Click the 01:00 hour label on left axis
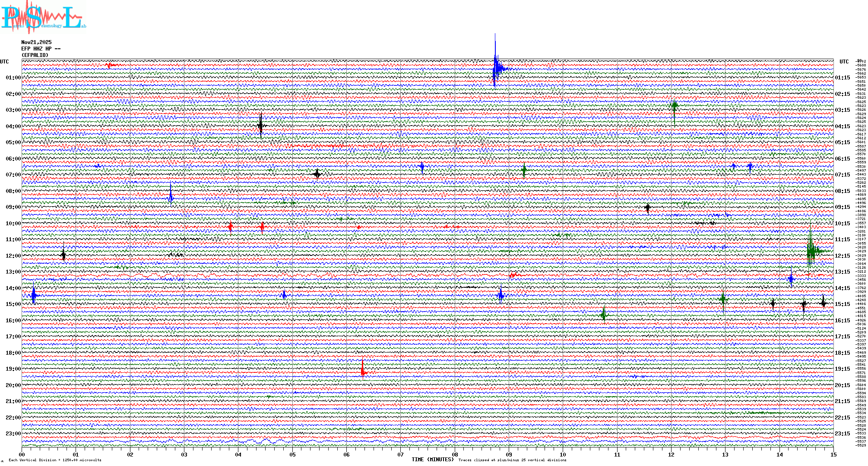Viewport: 868px width, 466px height. [13, 78]
